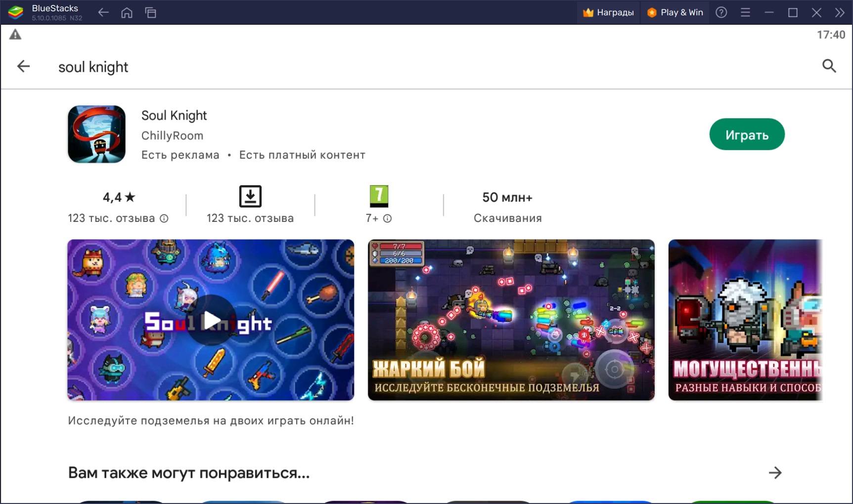Open ChillyRoom developer link
The image size is (853, 504).
point(172,135)
